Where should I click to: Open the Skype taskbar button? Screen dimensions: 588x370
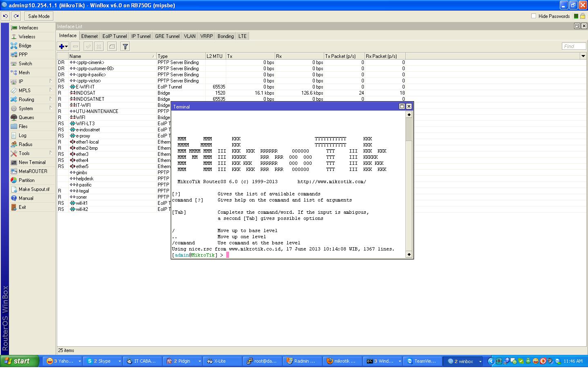pyautogui.click(x=103, y=361)
